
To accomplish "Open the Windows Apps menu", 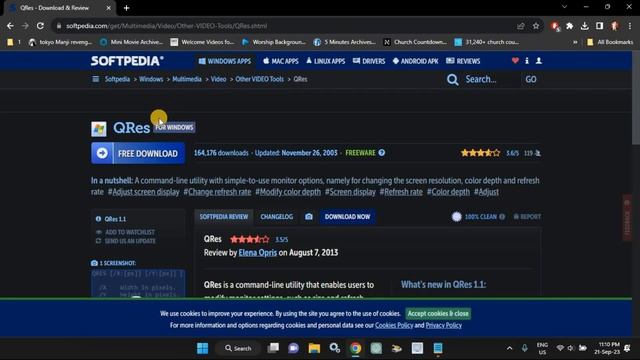I will 225,61.
